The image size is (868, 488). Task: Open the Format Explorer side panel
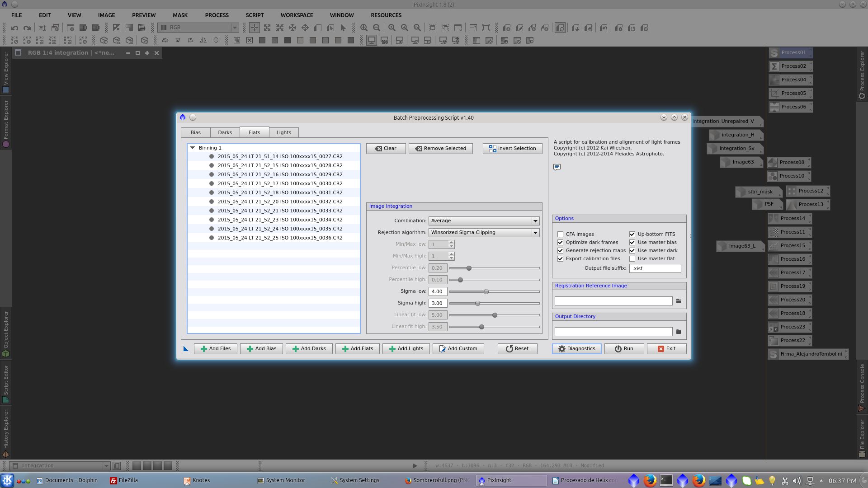tap(6, 124)
